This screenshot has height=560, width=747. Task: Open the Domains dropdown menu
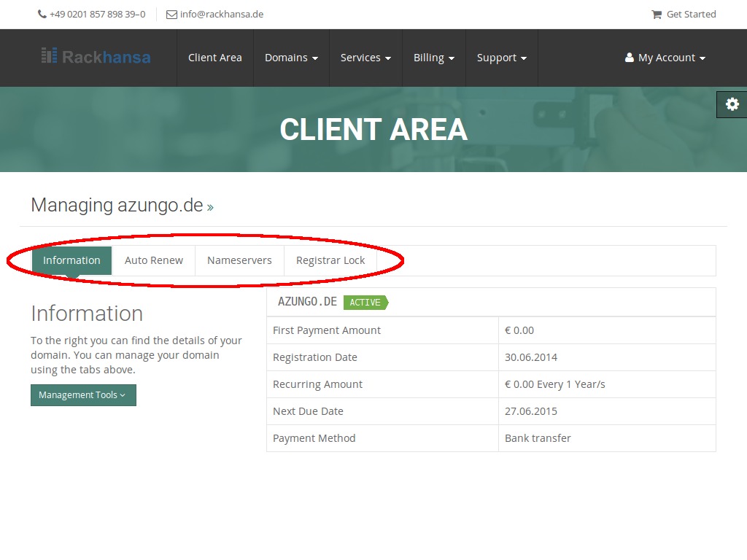pos(291,58)
